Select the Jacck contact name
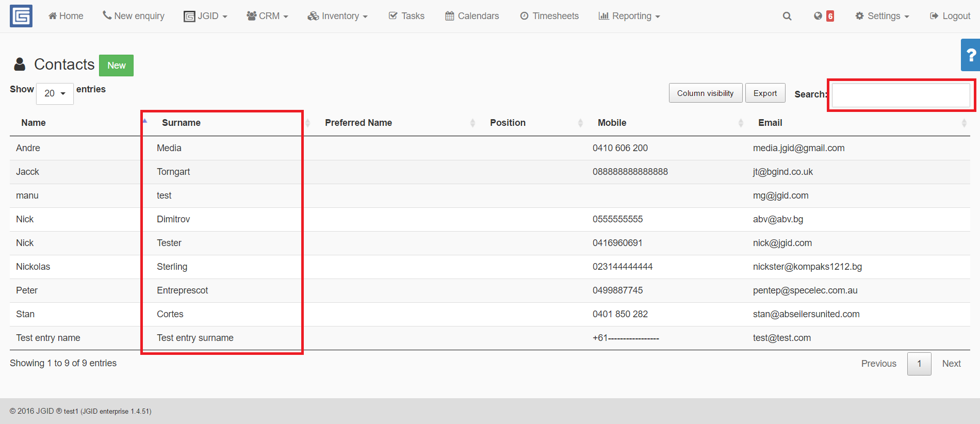The width and height of the screenshot is (980, 424). tap(27, 172)
